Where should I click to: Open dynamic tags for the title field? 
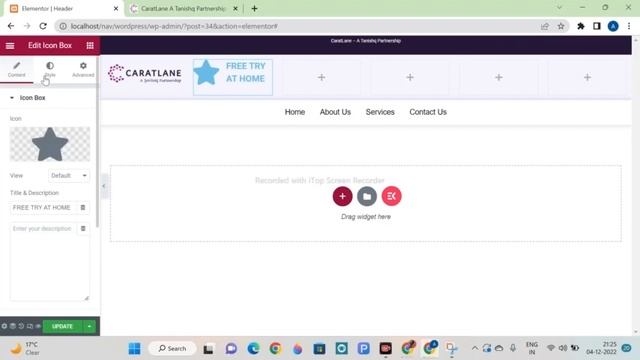[x=83, y=208]
